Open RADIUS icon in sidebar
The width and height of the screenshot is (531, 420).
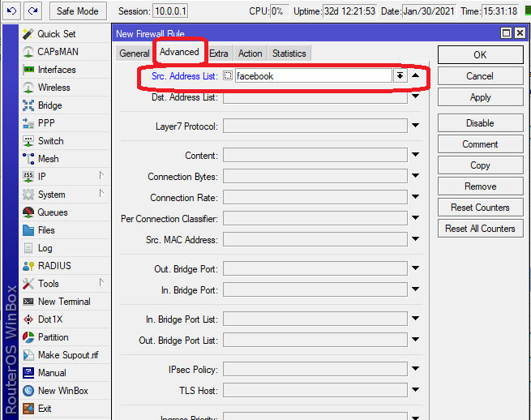[28, 266]
